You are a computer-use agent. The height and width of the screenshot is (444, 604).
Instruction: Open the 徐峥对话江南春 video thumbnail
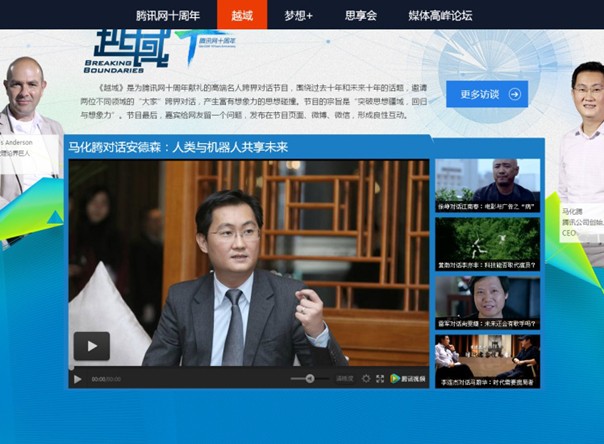point(488,186)
